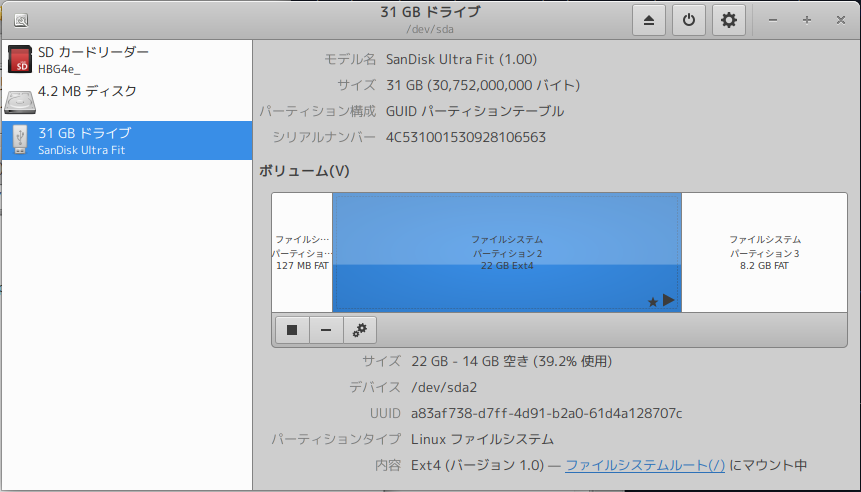Viewport: 861px width, 492px height.
Task: Open the drive options gear menu
Action: [729, 20]
